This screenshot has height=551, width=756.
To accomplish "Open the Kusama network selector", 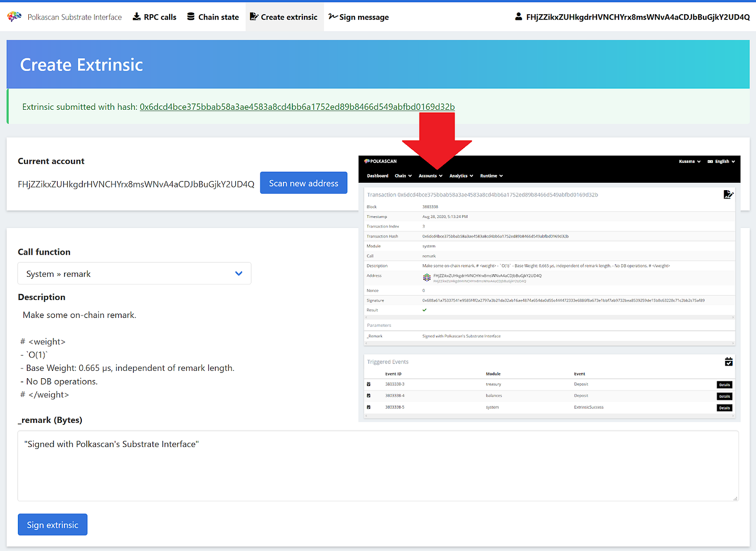I will 690,161.
